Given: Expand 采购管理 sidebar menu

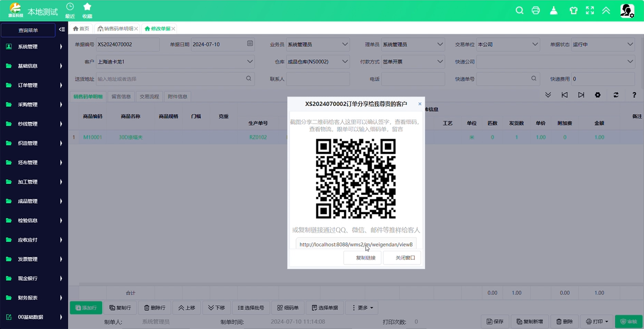Looking at the screenshot, I should 34,104.
